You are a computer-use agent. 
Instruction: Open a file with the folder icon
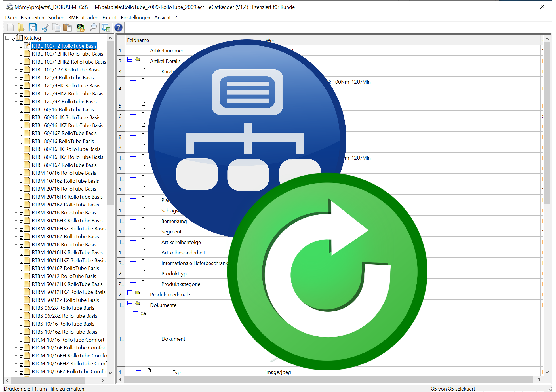[21, 28]
